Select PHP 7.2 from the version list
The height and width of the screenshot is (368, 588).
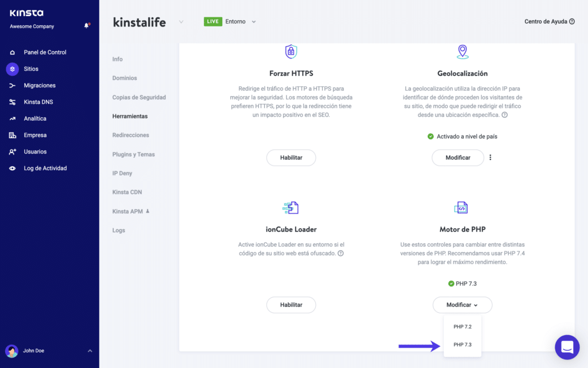click(462, 326)
